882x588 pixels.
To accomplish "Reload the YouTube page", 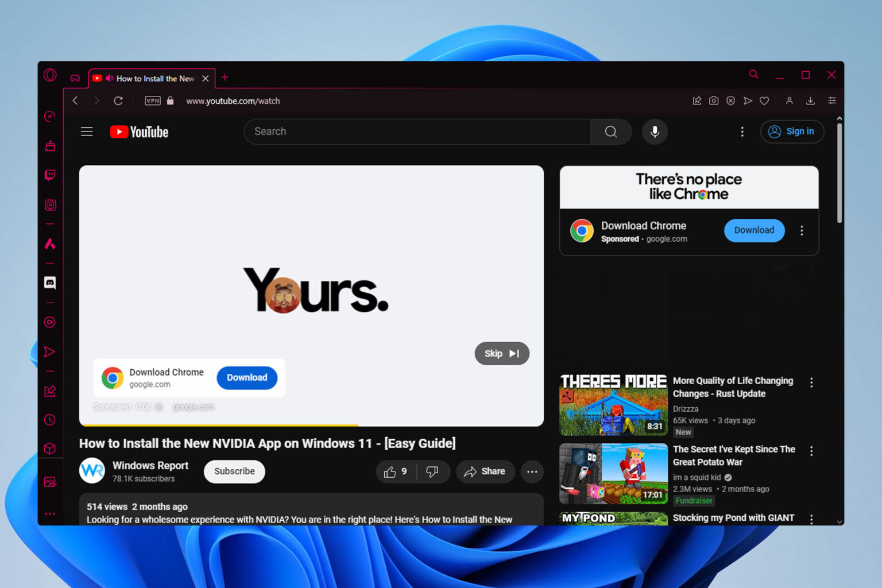I will pos(118,100).
